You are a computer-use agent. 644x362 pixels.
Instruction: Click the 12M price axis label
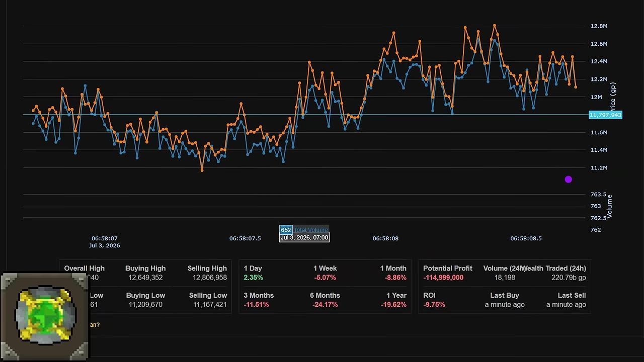596,97
